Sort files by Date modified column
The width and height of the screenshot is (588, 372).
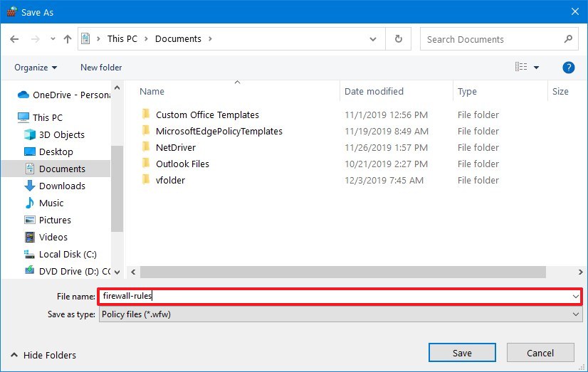click(x=374, y=91)
